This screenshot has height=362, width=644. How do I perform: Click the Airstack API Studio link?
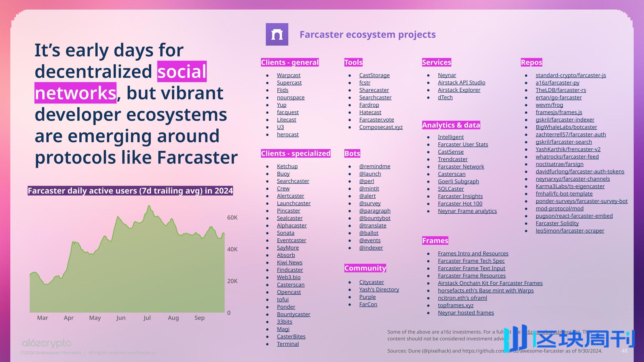tap(462, 83)
